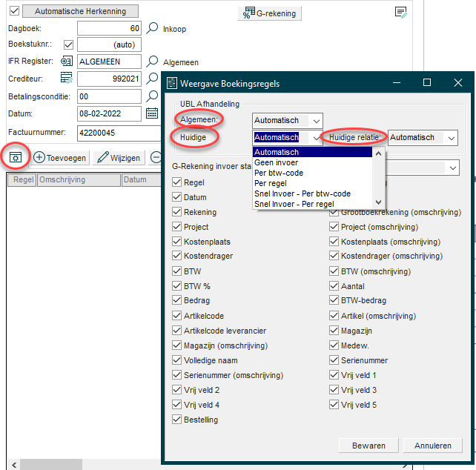
Task: Uncheck the Rekening checkbox
Action: pyautogui.click(x=176, y=211)
